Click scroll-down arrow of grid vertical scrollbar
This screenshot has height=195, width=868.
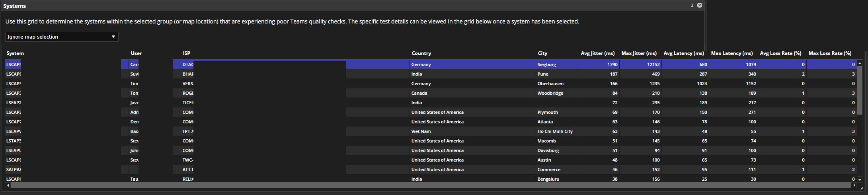[x=860, y=180]
